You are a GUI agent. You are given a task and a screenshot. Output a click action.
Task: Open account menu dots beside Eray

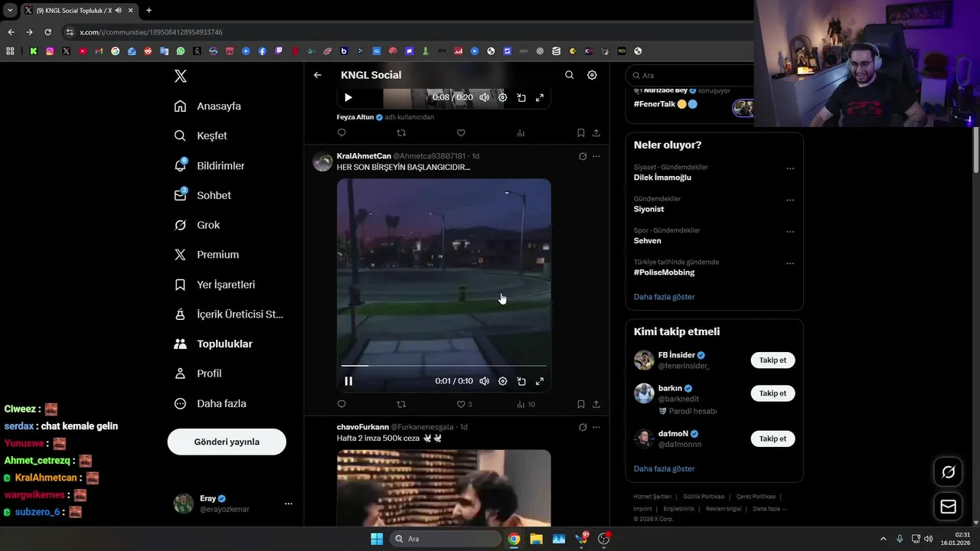tap(289, 504)
